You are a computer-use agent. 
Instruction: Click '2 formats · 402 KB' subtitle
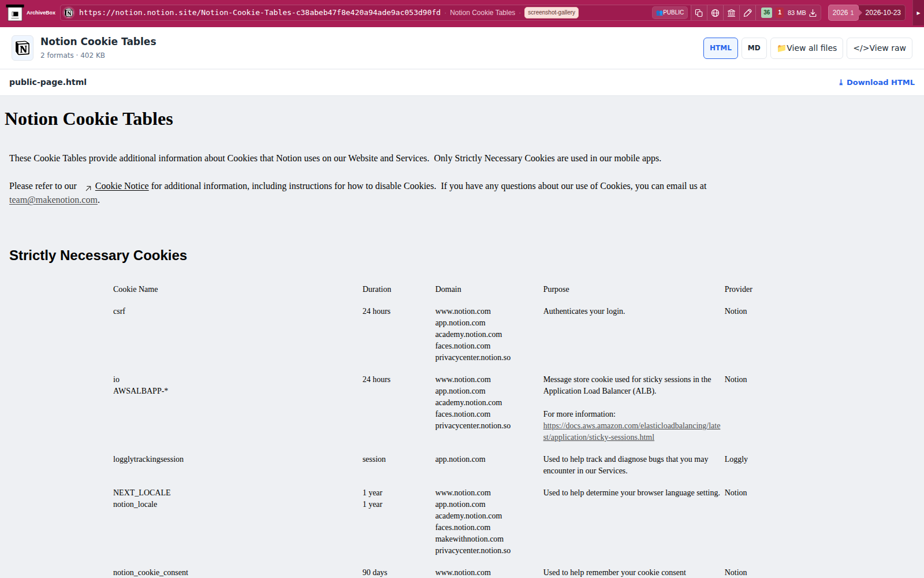pos(73,55)
